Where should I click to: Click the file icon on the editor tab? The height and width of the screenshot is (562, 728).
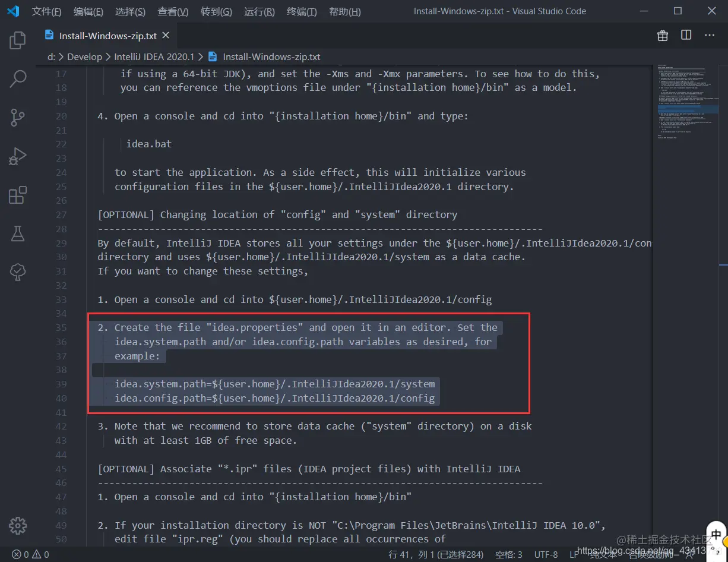[x=50, y=36]
